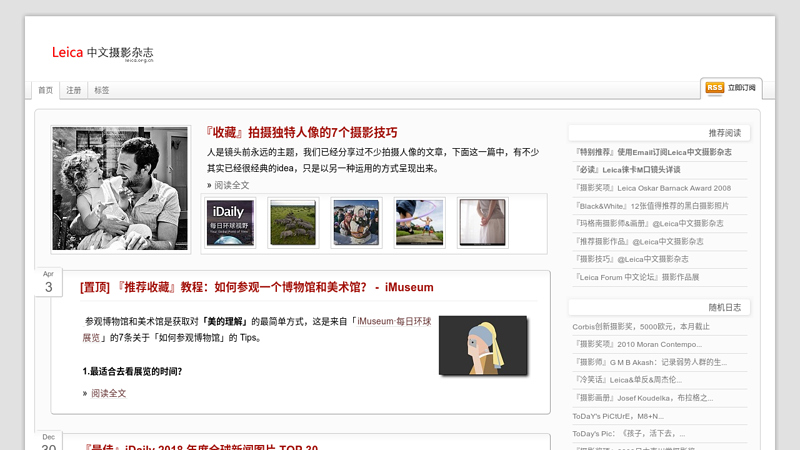Open 『摄影师』G M B Akash post
Screen dimensions: 800x450
point(651,362)
